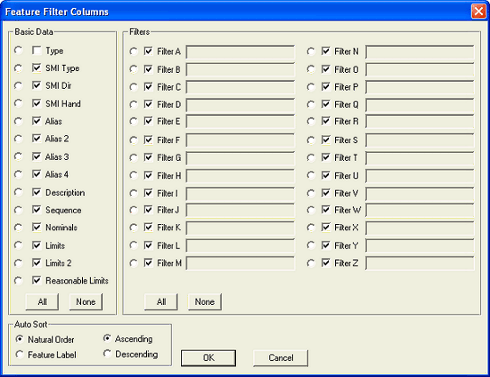Toggle the Filter F checkbox
Screen dimensions: 490x377
(x=148, y=140)
